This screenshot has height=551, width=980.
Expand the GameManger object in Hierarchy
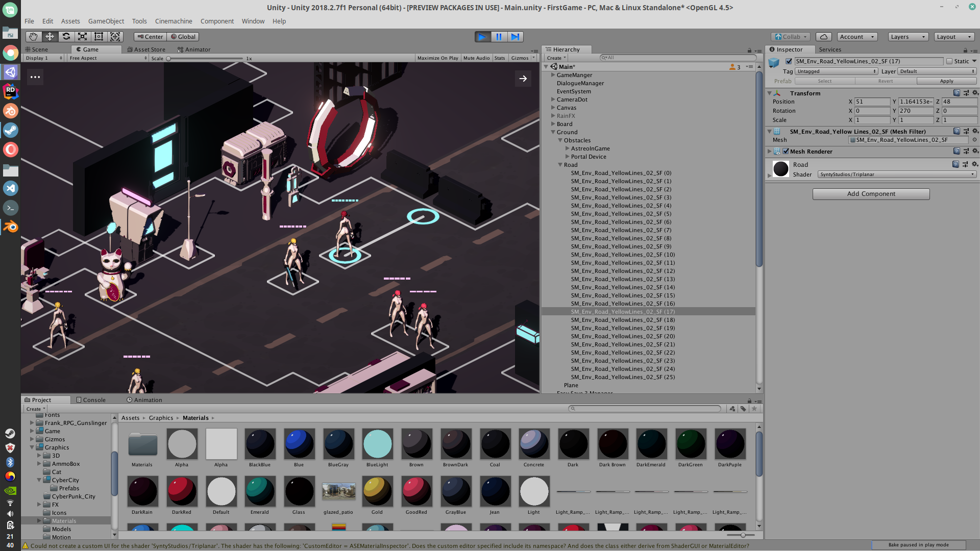tap(553, 75)
